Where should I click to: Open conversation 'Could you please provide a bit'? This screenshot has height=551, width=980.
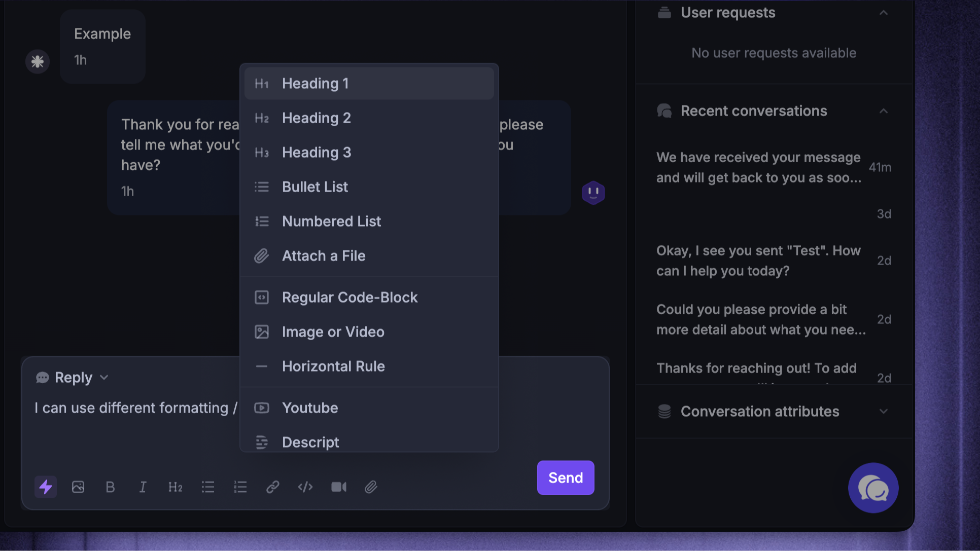coord(774,319)
